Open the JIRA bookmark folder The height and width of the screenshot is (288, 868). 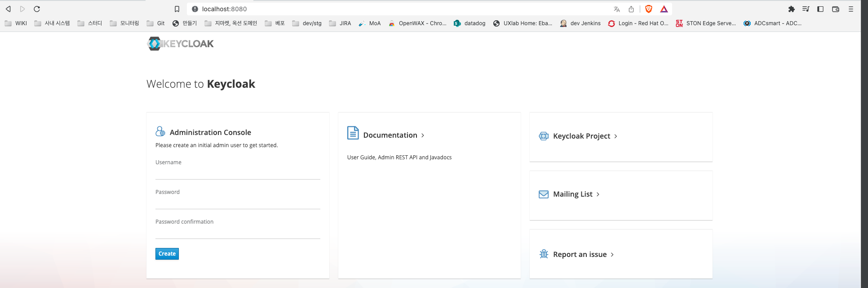(x=340, y=23)
